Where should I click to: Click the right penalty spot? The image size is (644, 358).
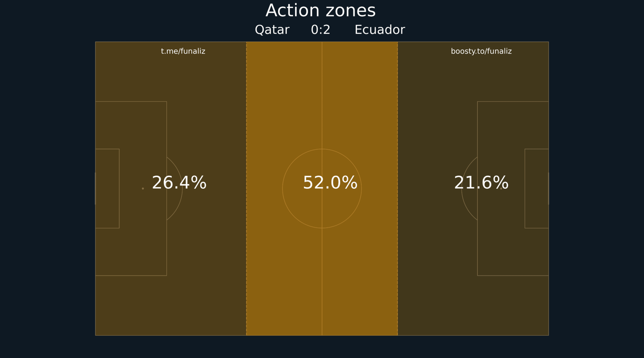click(501, 188)
